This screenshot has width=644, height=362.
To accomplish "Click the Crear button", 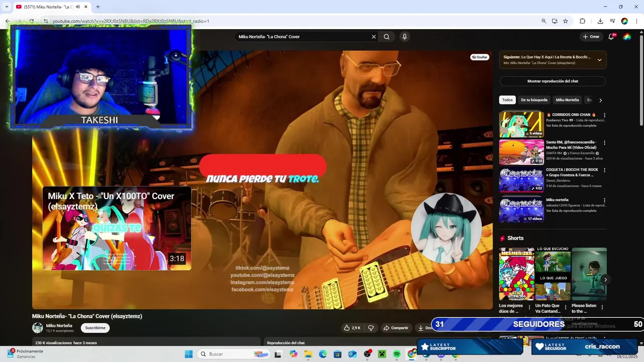I will coord(591,37).
